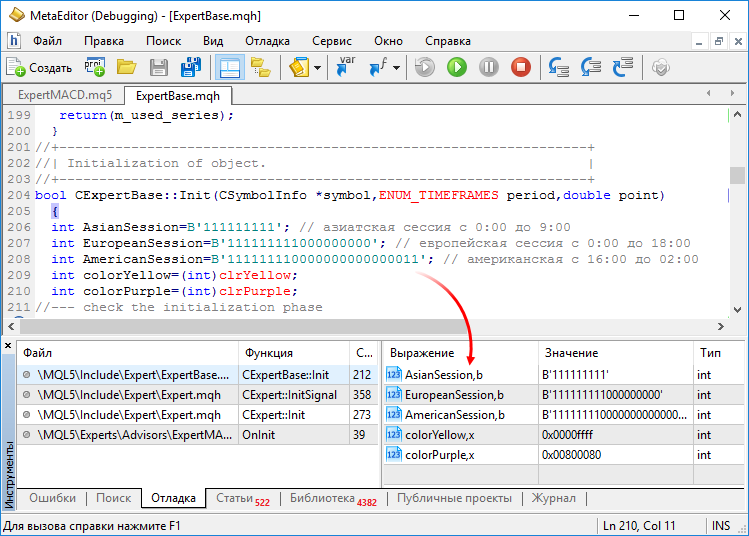
Task: Click the save all files icon
Action: 191,67
